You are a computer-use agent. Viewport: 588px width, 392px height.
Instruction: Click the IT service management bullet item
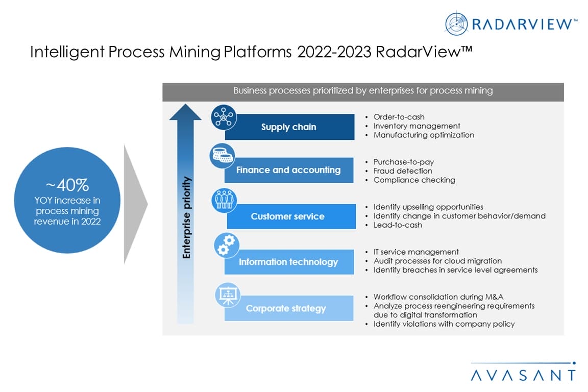[x=415, y=252]
